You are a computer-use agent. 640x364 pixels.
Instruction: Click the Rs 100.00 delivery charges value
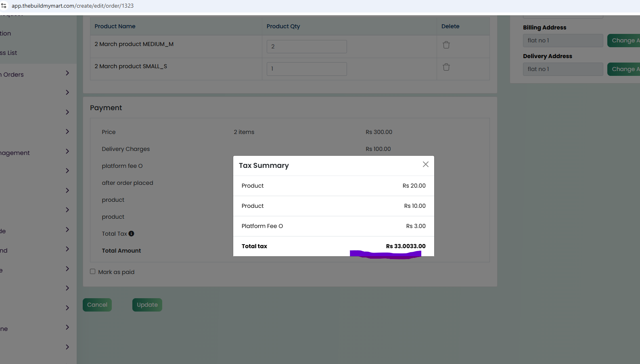tap(378, 149)
